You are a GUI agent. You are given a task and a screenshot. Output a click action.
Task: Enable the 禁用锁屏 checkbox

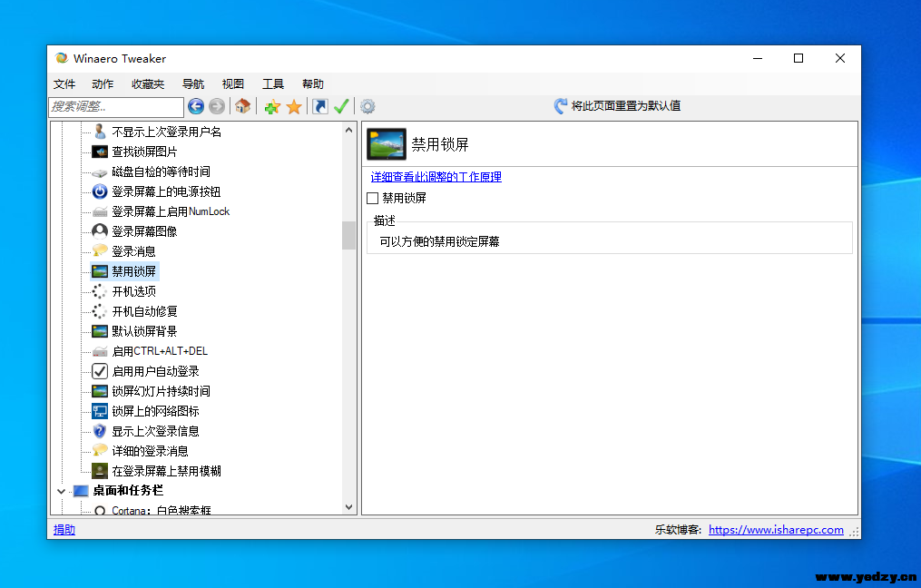372,198
